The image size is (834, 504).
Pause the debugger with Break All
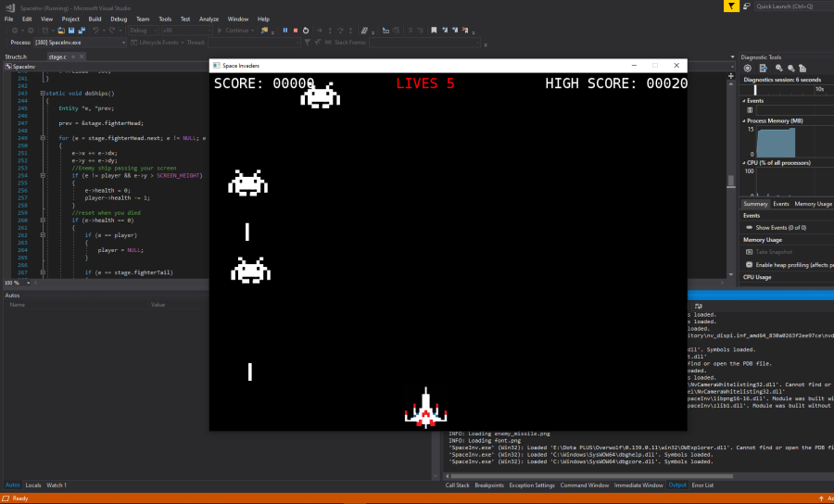285,31
